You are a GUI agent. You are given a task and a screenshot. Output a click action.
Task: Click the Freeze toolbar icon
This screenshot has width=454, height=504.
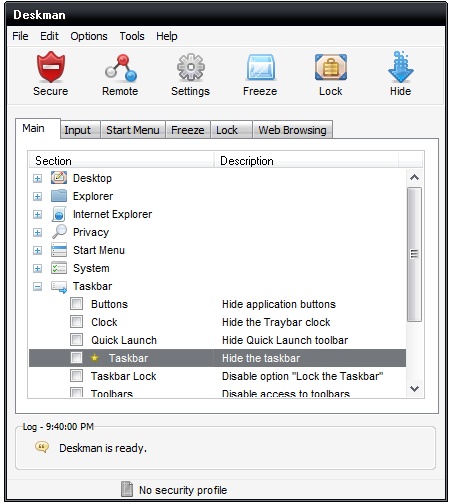[261, 67]
